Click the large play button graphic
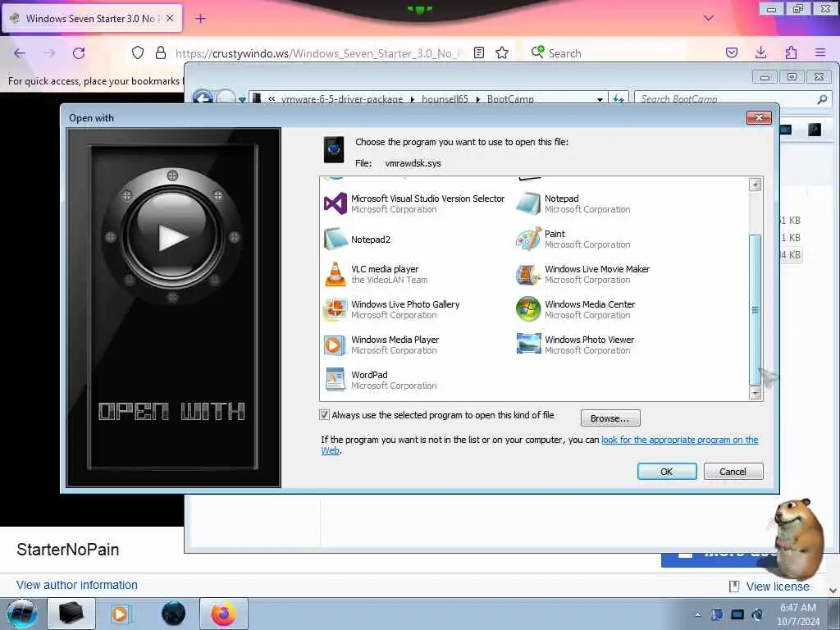840x630 pixels. (172, 236)
